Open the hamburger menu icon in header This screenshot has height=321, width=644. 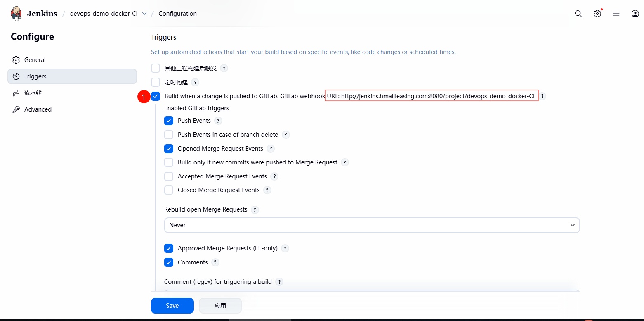coord(616,14)
